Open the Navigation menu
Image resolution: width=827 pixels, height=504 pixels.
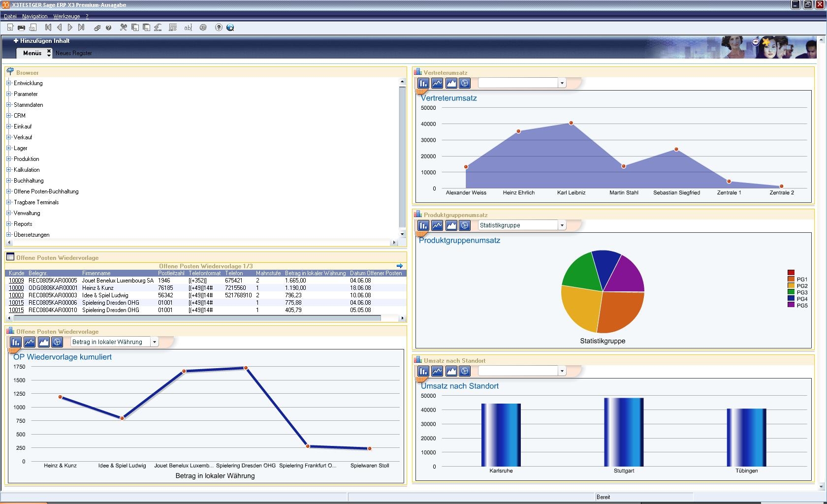(x=34, y=16)
